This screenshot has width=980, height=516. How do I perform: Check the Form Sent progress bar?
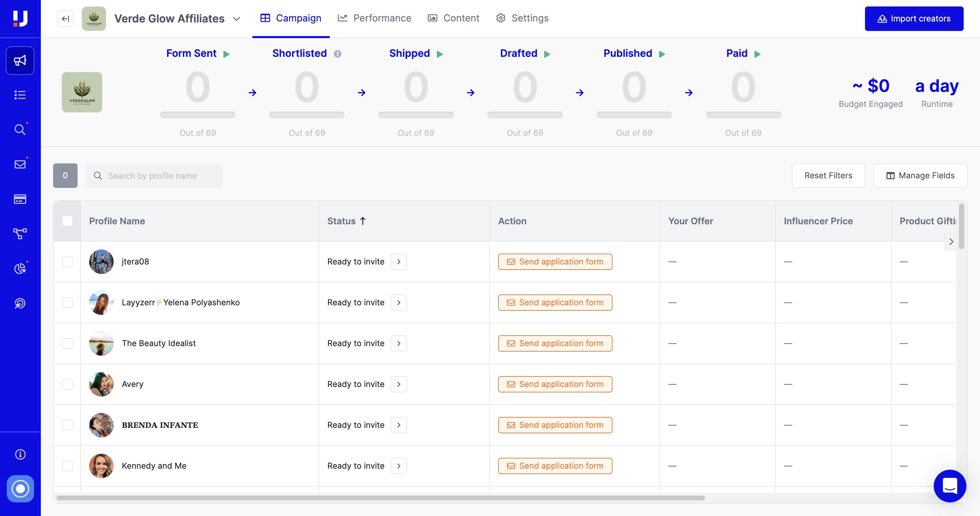(197, 115)
